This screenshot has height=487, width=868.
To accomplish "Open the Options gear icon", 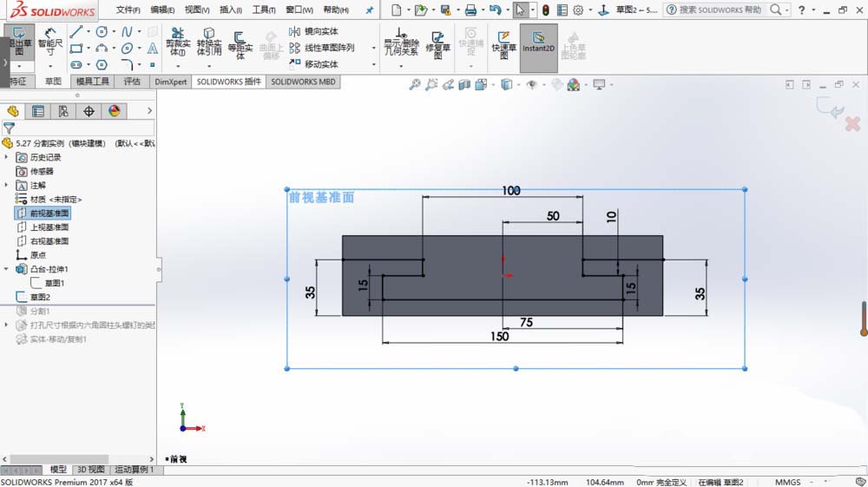I will pyautogui.click(x=578, y=10).
